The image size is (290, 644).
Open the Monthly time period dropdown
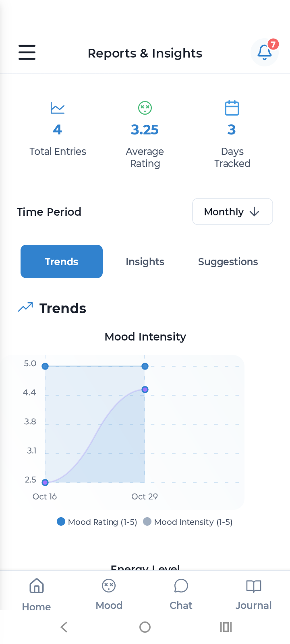[232, 211]
